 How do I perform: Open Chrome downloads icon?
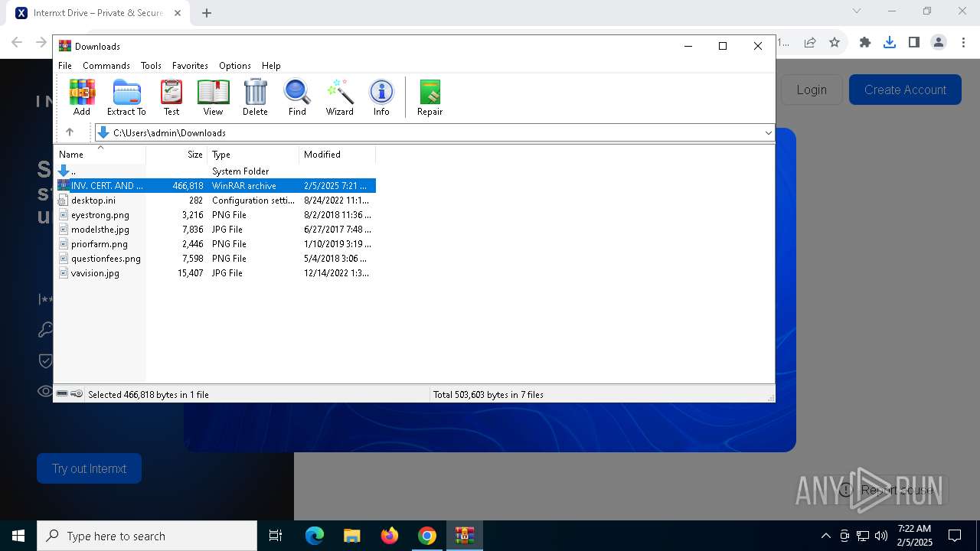(x=890, y=43)
